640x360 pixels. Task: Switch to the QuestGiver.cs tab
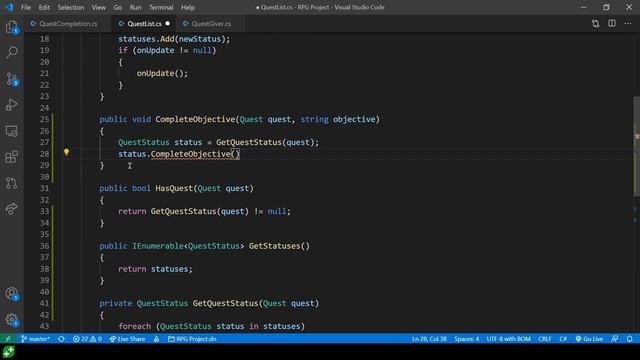pos(211,24)
